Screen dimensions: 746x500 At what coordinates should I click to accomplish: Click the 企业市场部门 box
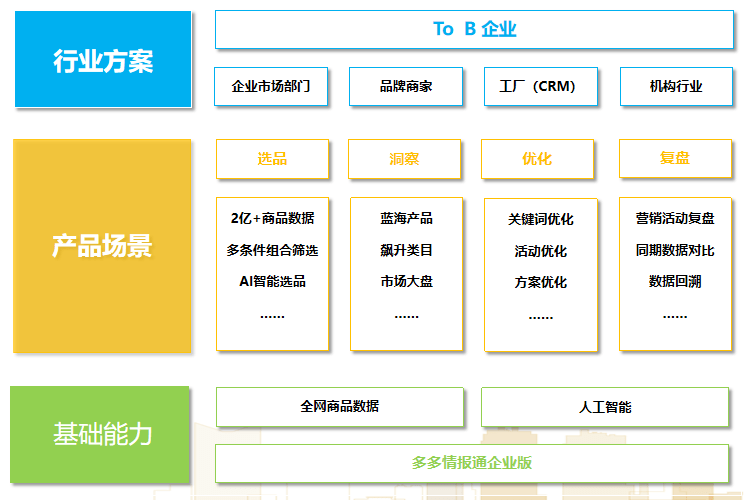tap(271, 87)
